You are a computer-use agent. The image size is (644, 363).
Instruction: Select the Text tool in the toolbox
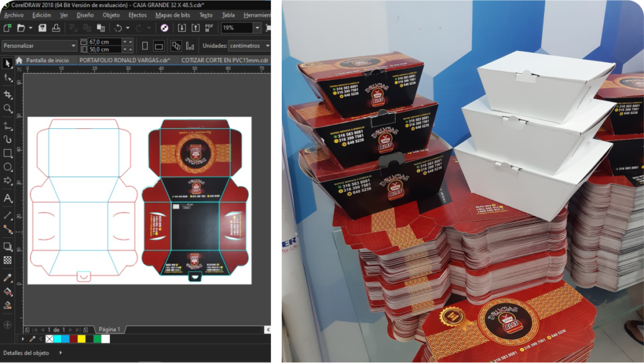[8, 198]
